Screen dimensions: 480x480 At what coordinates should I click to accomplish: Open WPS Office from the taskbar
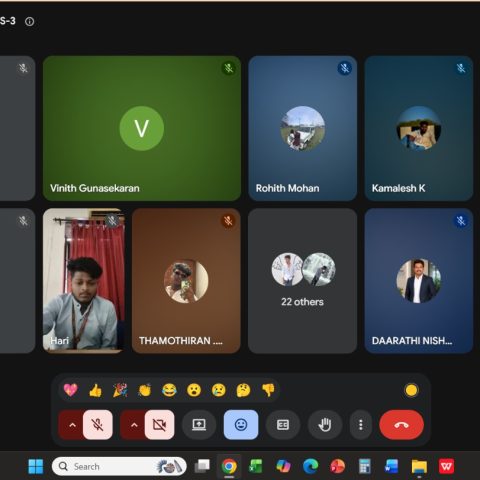point(446,466)
